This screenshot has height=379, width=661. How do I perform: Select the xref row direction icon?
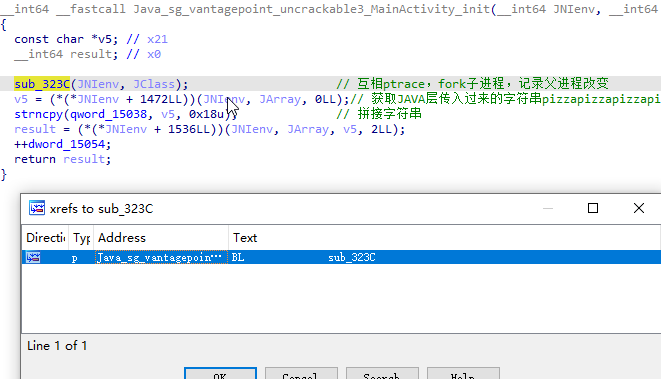click(33, 257)
